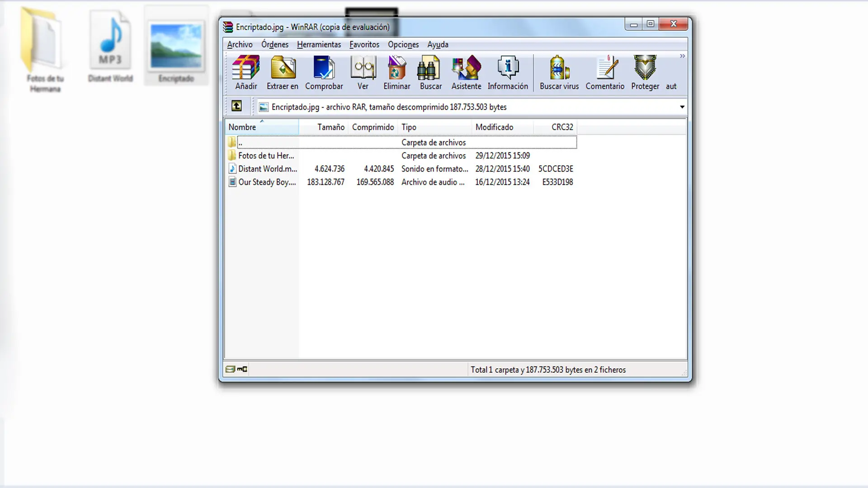Click the size value 4.624.736
The height and width of the screenshot is (488, 868).
tap(330, 169)
